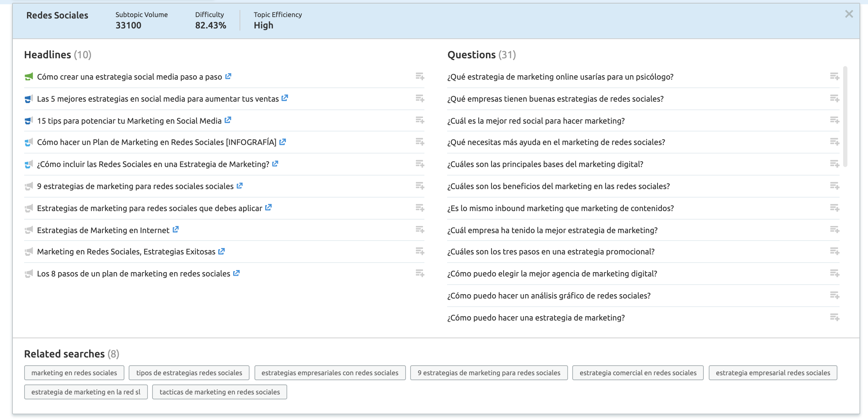Open headline '¿Cómo incluir las Redes Sociales en una Estrategia'
Image resolution: width=868 pixels, height=420 pixels.
153,164
